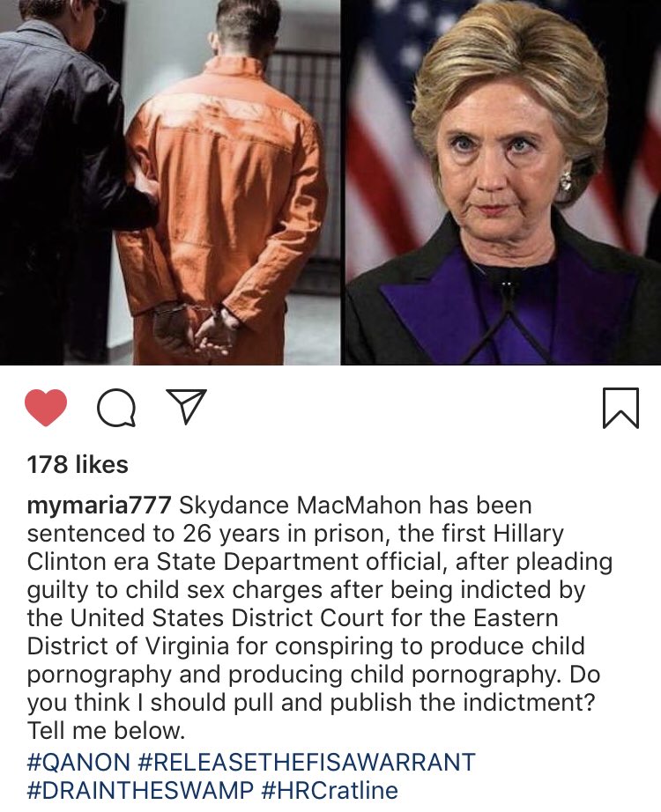Unlike the post via red heart icon
The image size is (661, 812).
pos(46,408)
